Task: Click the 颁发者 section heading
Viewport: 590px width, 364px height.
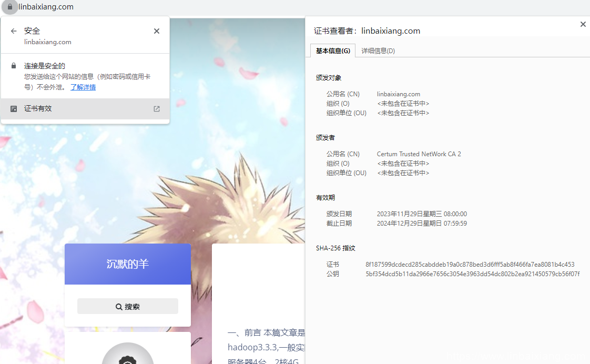Action: 325,138
